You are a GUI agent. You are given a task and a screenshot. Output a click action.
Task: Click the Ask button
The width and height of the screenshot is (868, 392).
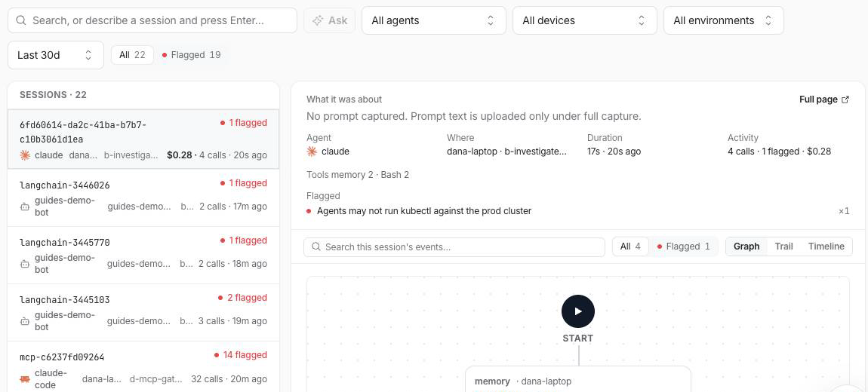pos(329,20)
